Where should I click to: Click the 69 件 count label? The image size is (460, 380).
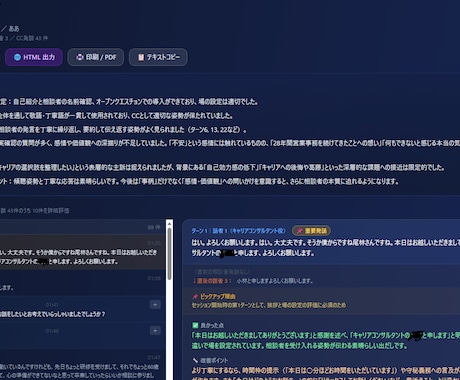click(154, 227)
